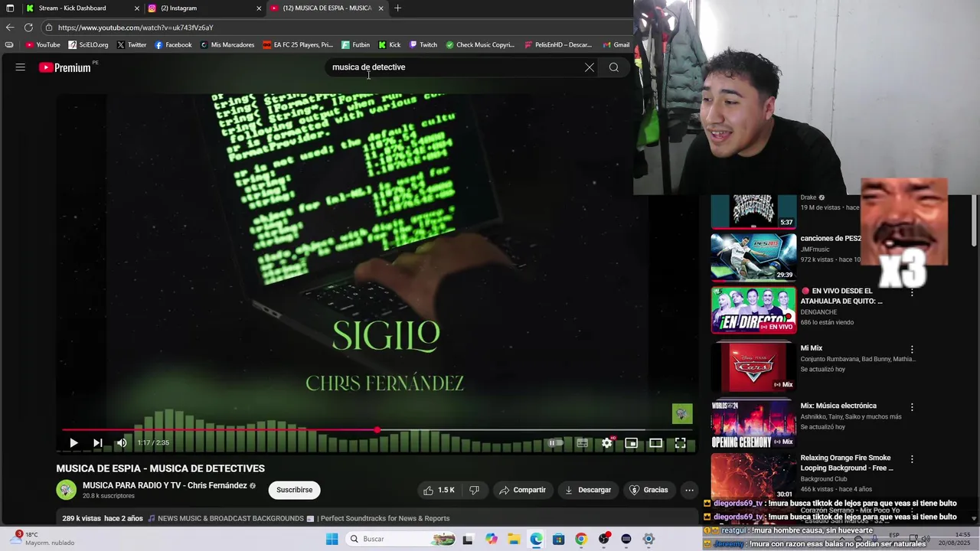Open Microsoft Store from the taskbar

(x=558, y=539)
